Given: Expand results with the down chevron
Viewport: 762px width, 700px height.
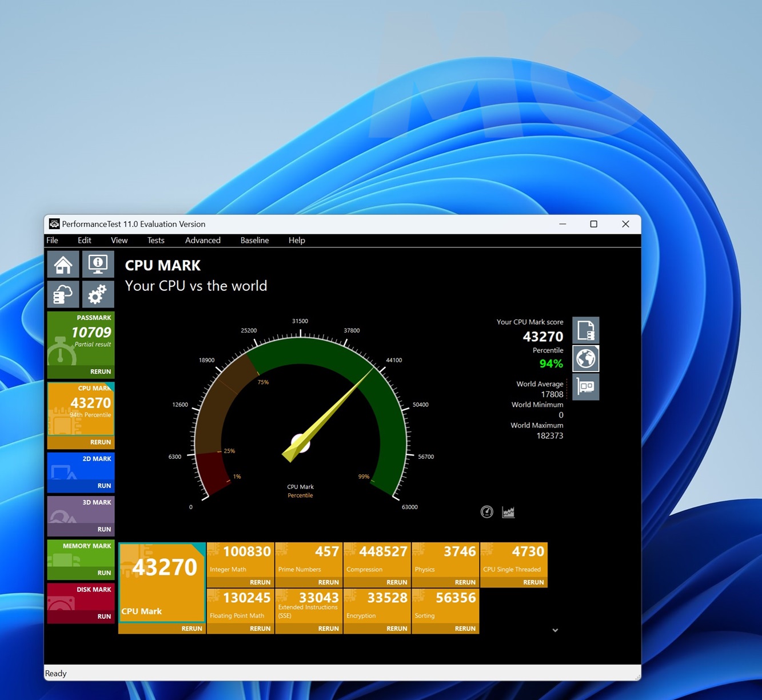Looking at the screenshot, I should pos(555,630).
